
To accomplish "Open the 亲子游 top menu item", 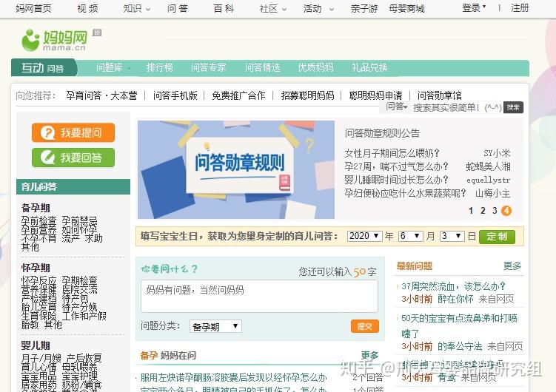I will [x=364, y=8].
